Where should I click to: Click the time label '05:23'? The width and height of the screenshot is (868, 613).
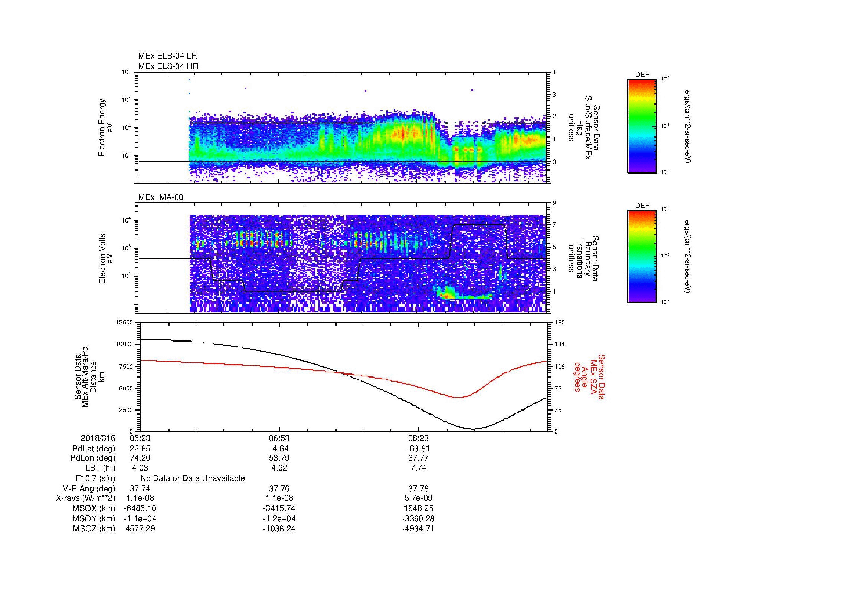140,438
